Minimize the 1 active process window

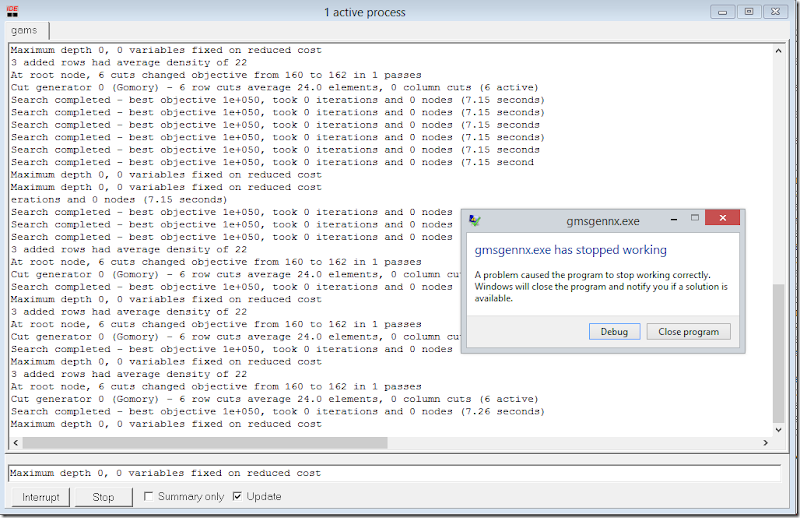(x=722, y=12)
